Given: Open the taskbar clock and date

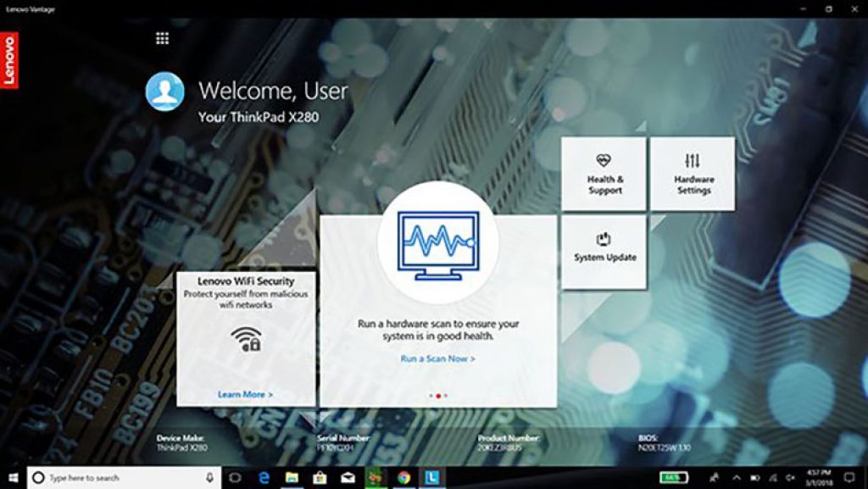Looking at the screenshot, I should 818,477.
